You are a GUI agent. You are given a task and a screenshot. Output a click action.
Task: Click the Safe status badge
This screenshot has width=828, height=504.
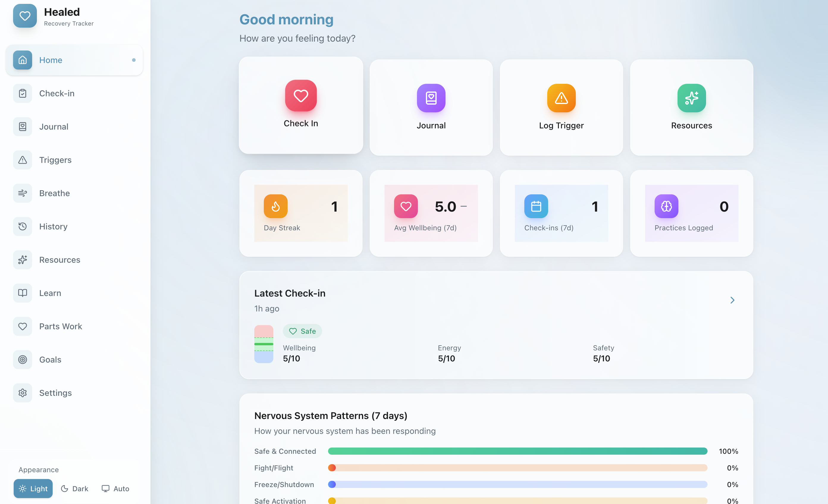click(x=302, y=331)
